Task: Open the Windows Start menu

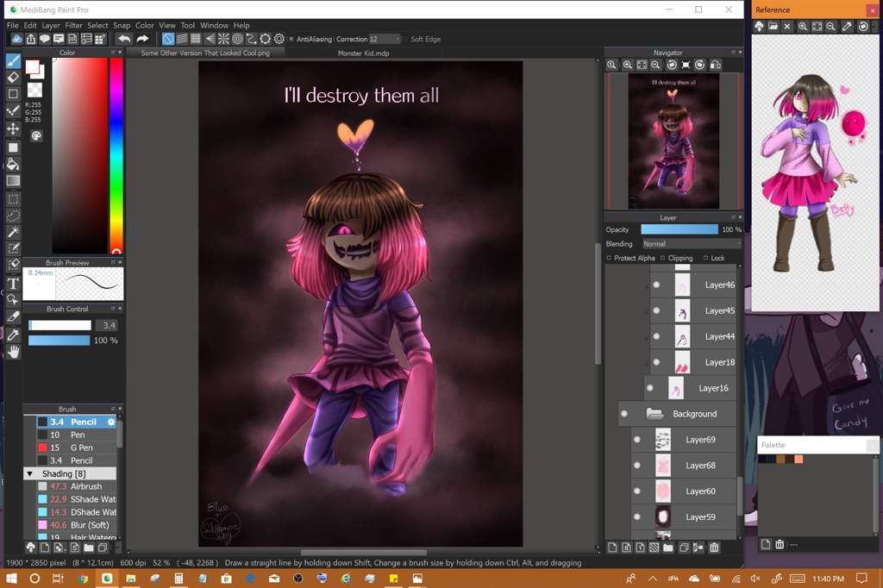Action: pos(11,579)
